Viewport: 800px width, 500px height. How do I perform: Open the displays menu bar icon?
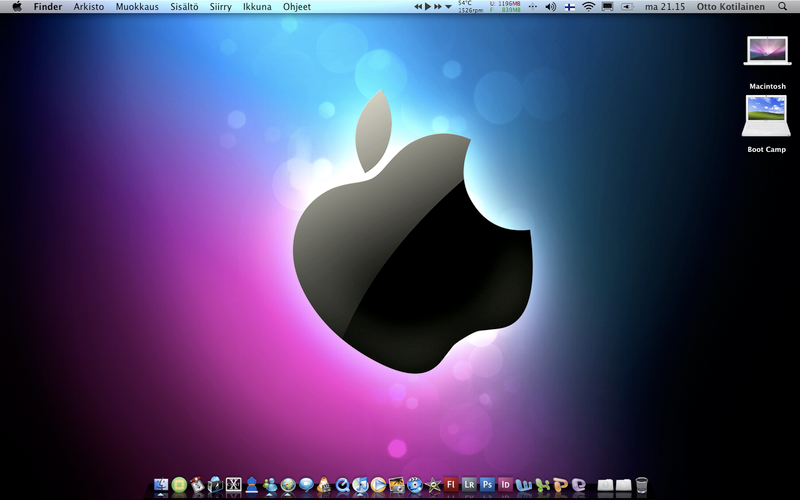(607, 7)
